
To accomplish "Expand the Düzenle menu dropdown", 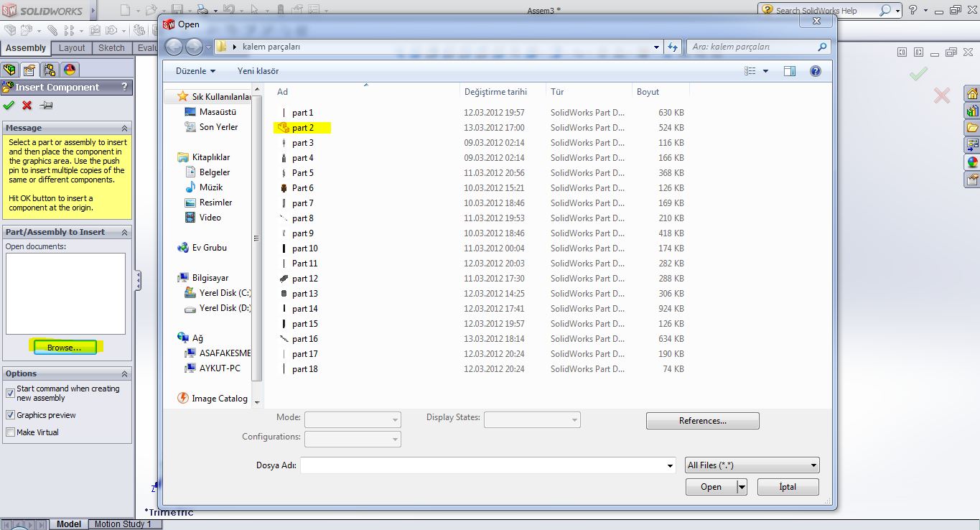I will click(195, 71).
